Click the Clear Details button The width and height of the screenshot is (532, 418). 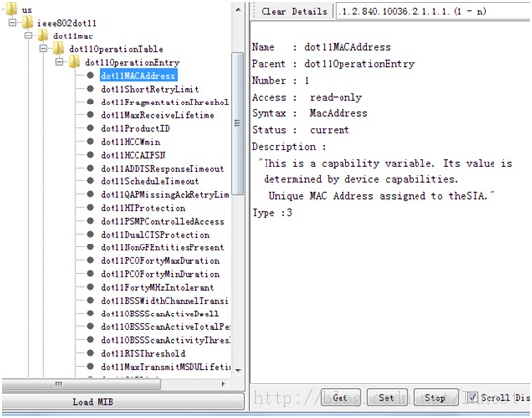coord(293,11)
